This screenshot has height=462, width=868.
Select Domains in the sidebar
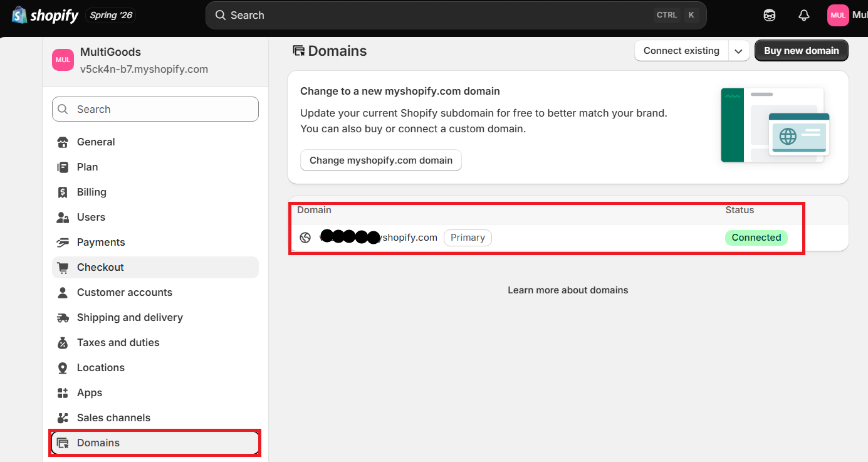155,443
